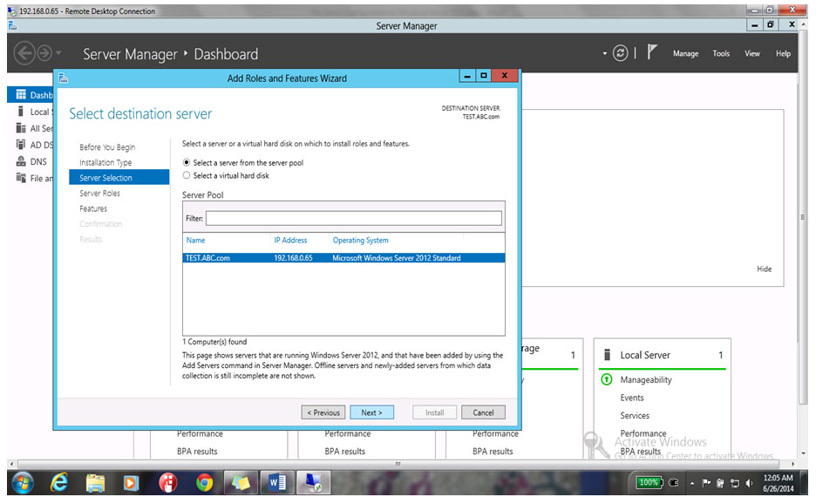Open Sticky Notes from taskbar
The height and width of the screenshot is (504, 816).
point(241,483)
